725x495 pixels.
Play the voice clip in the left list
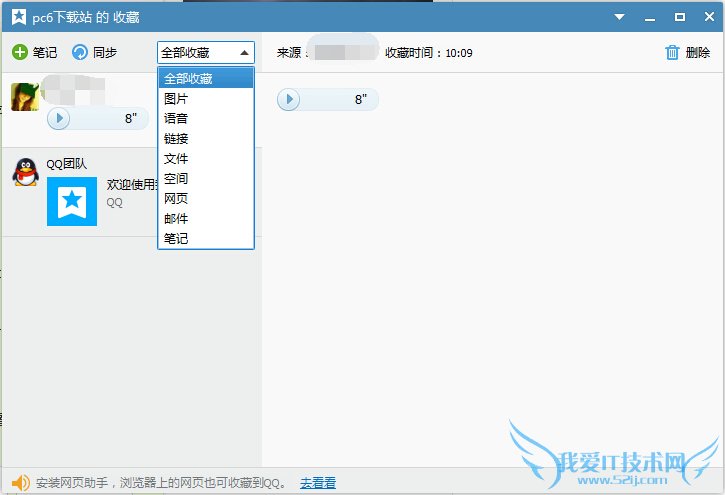[x=59, y=118]
